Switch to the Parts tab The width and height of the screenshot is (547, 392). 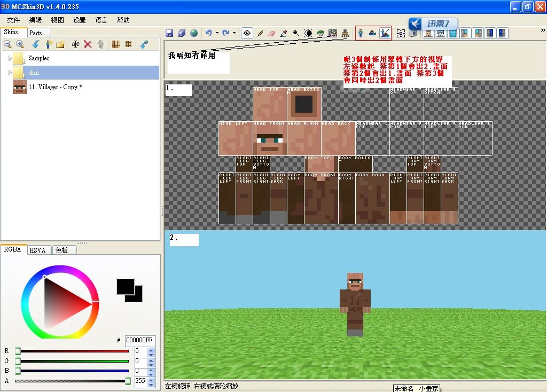[36, 33]
